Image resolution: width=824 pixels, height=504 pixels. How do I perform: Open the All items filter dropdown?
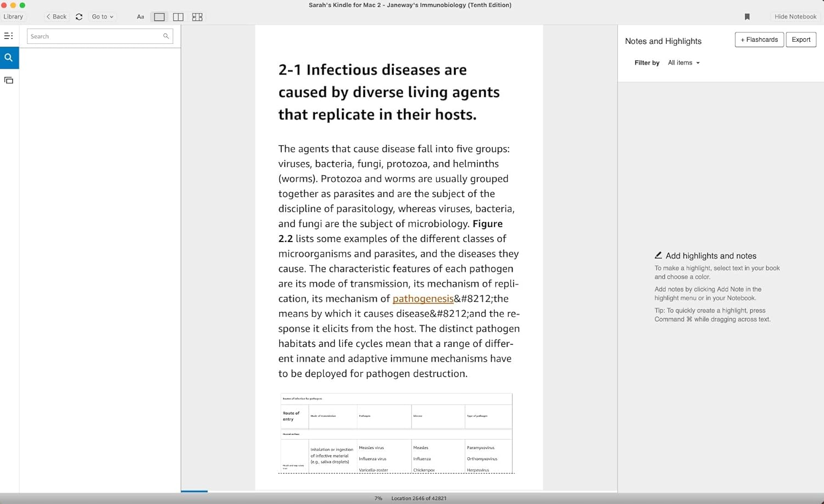point(683,63)
